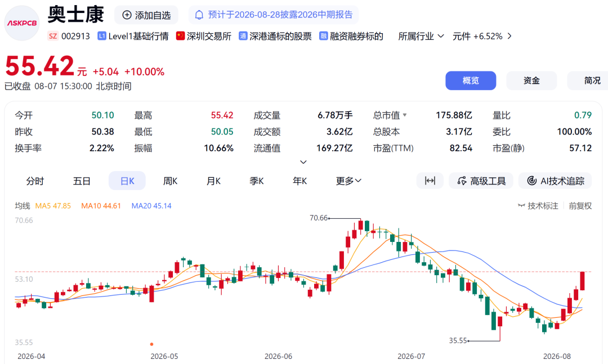Click the 量比 value 0.79

(583, 115)
